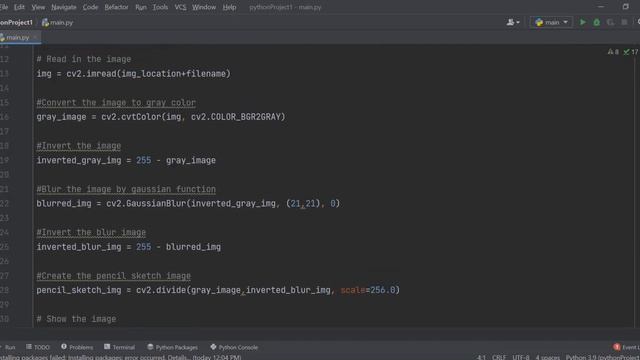
Task: Click the '#Blur the image by gaussian function' comment
Action: pos(126,189)
